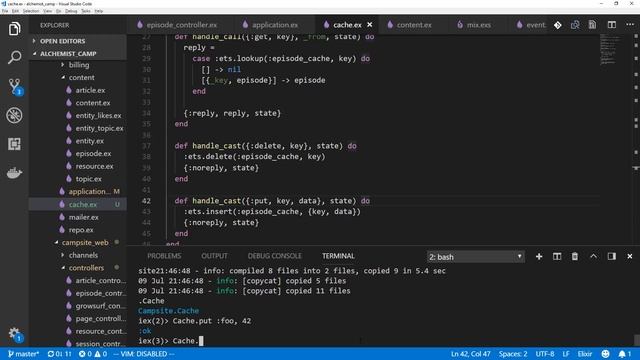Click the errors and warnings count in status bar
Image resolution: width=640 pixels, height=360 pixels.
93,354
